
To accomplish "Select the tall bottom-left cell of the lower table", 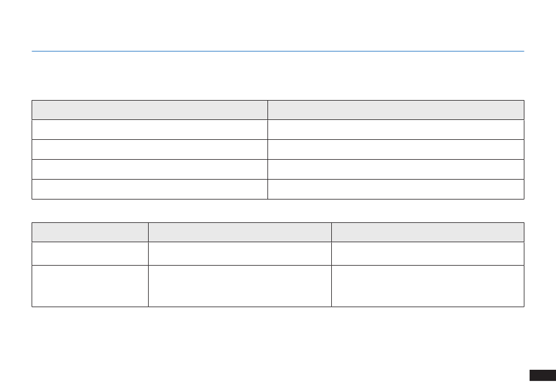I will point(90,286).
